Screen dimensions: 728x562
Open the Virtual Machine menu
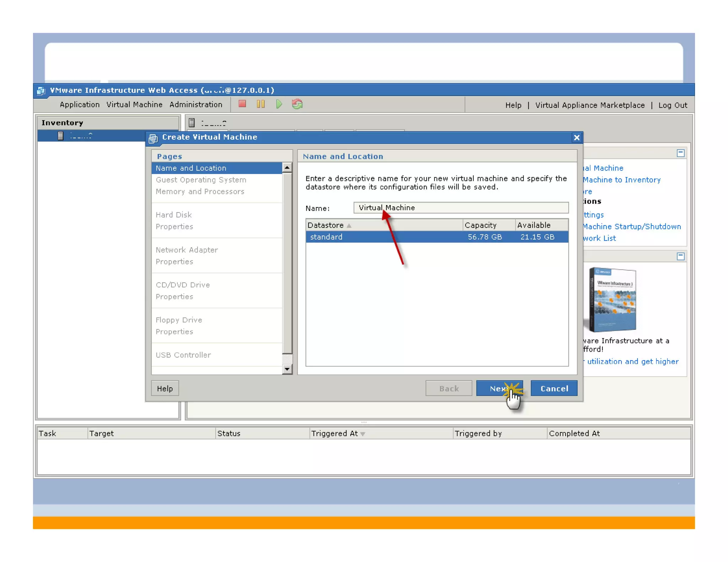134,104
